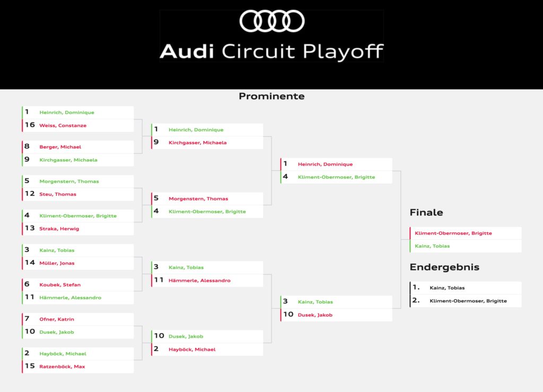Open seed 13 Straka, Herwig entry

coord(58,229)
